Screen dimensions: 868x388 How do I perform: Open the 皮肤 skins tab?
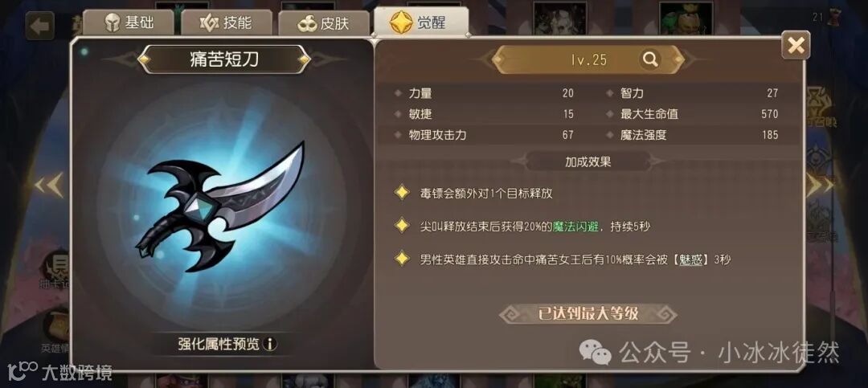323,23
